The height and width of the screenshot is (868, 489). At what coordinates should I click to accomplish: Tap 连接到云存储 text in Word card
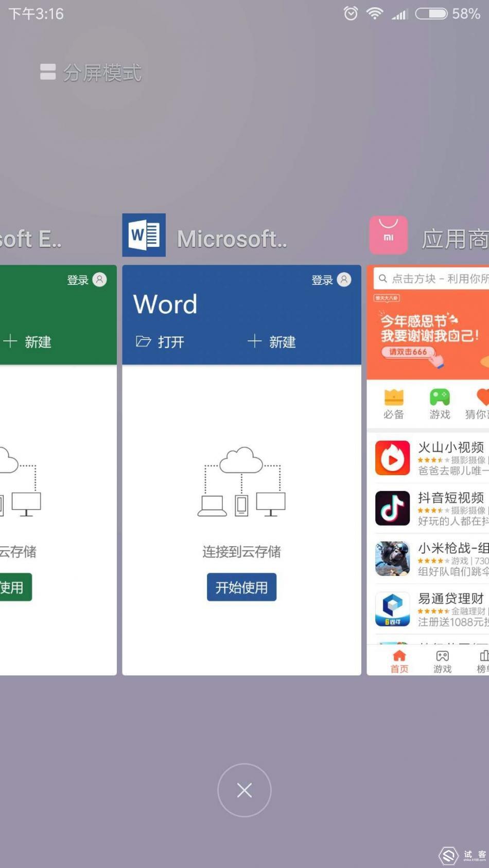pos(241,552)
